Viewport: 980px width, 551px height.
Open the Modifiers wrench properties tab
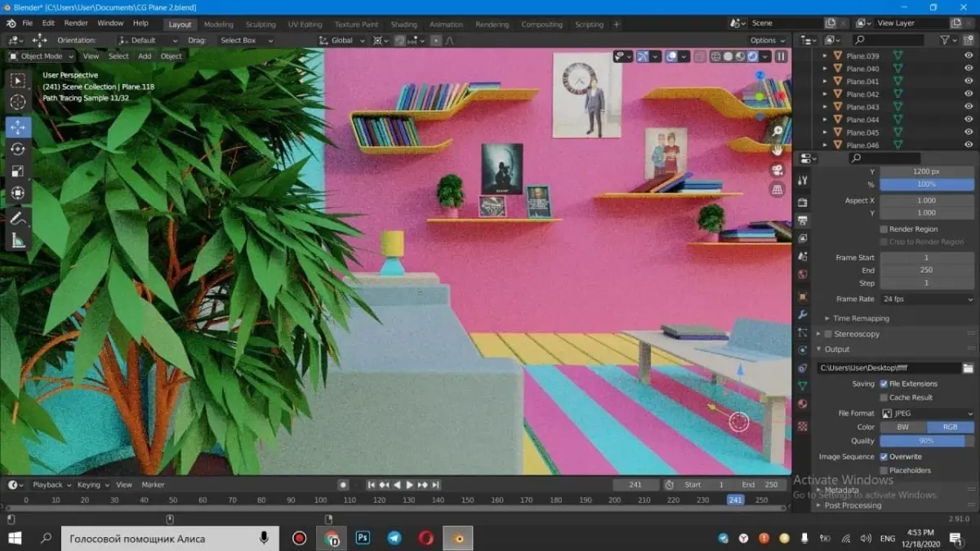coord(803,314)
